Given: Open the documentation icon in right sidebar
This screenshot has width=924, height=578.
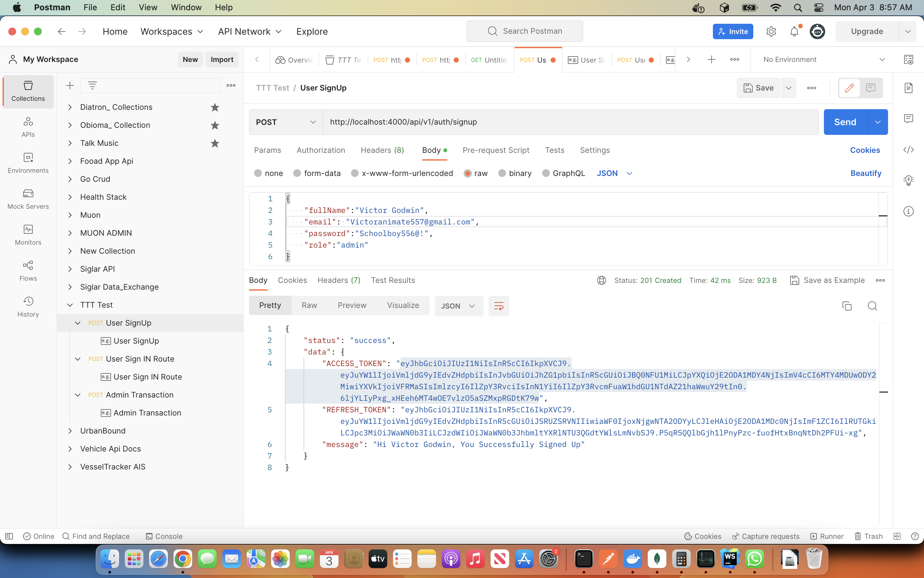Looking at the screenshot, I should (x=908, y=88).
